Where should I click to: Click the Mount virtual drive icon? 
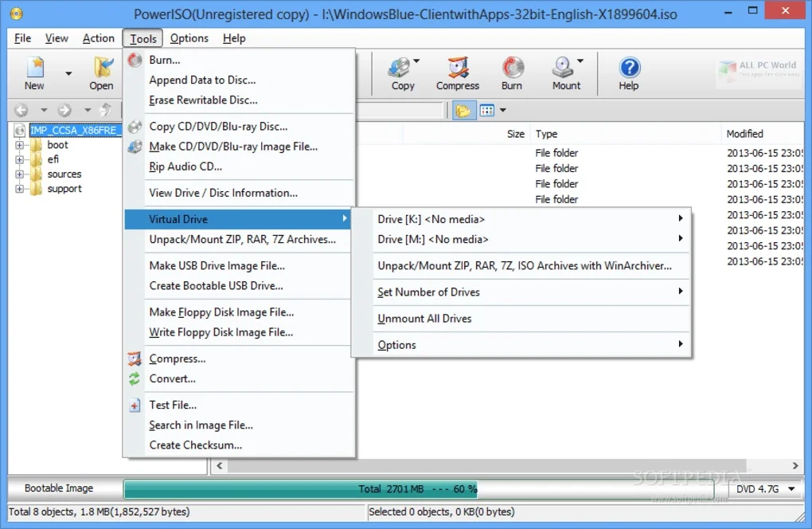[x=565, y=73]
